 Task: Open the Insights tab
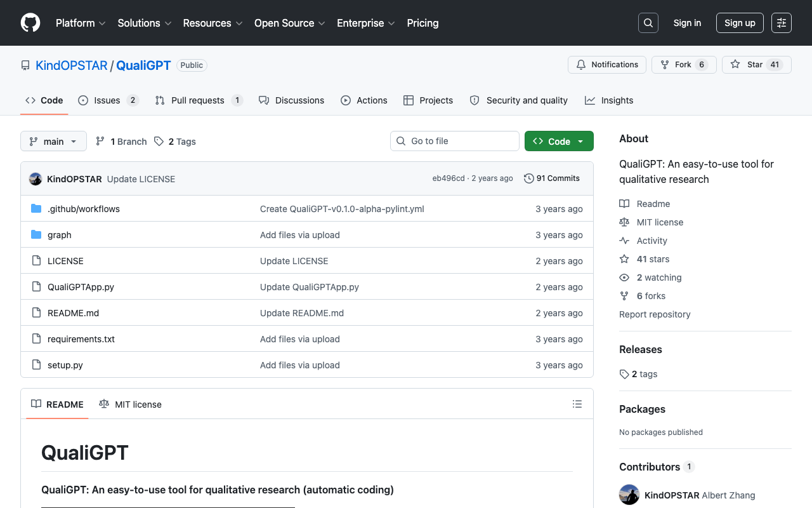[609, 100]
